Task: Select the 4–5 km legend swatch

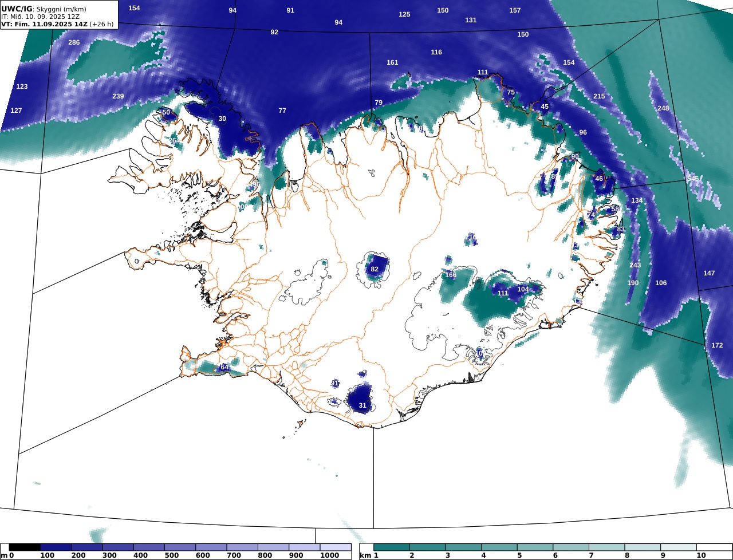Action: click(x=499, y=547)
